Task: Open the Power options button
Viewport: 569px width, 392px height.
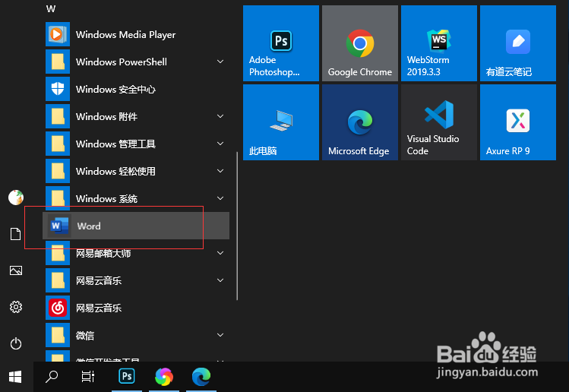Action: click(16, 343)
